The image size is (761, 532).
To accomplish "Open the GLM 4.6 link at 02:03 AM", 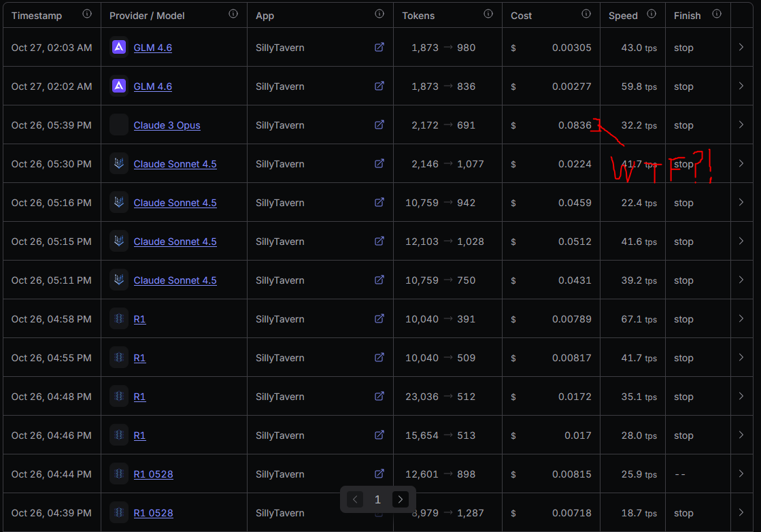I will [x=153, y=48].
